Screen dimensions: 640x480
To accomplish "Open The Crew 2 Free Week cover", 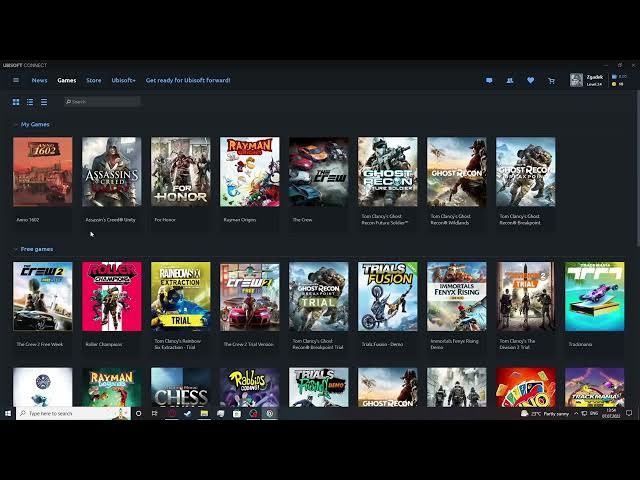I will coord(42,296).
